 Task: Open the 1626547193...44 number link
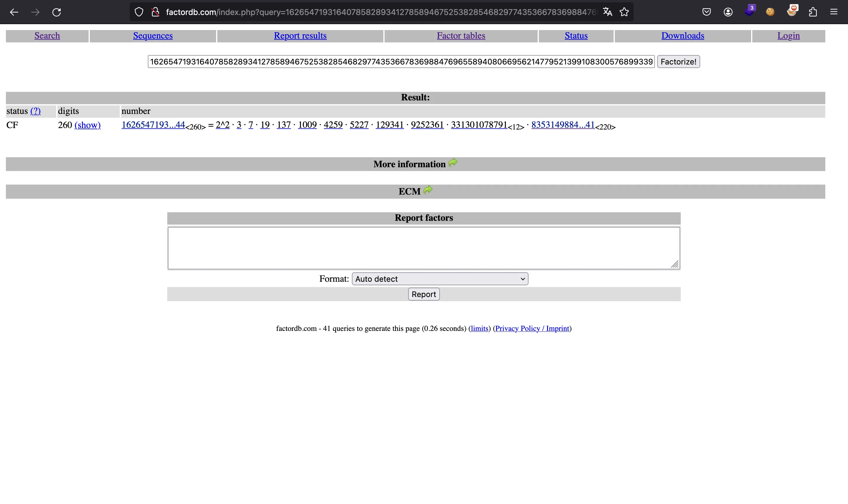[153, 125]
